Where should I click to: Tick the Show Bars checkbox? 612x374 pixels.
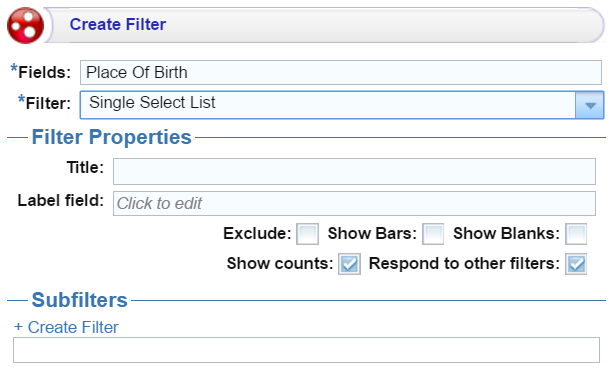point(433,234)
